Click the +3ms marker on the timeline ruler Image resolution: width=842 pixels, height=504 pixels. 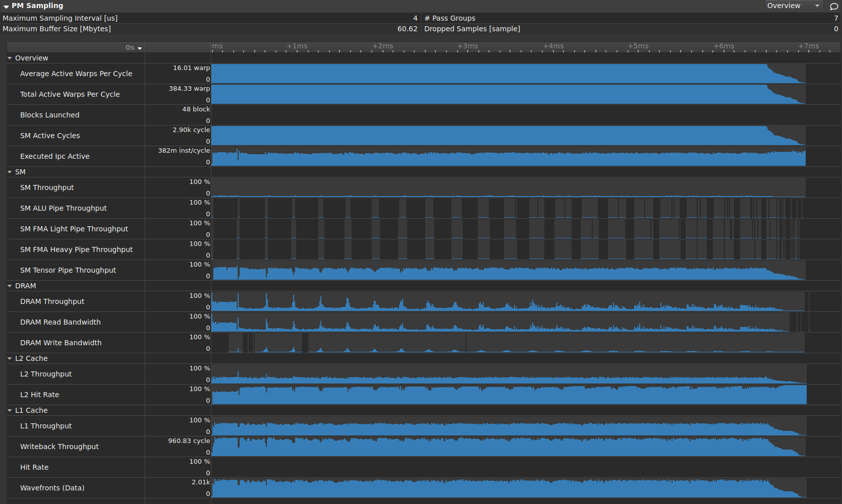[468, 46]
